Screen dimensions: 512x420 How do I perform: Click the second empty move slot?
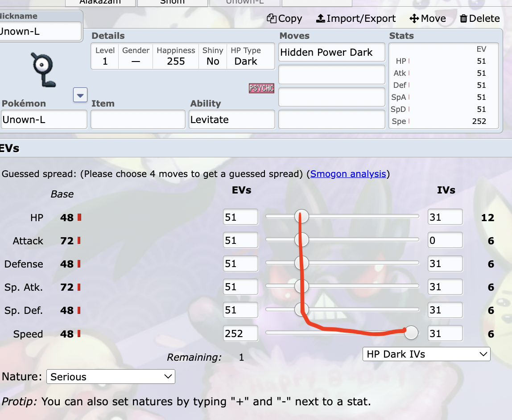[x=332, y=74]
